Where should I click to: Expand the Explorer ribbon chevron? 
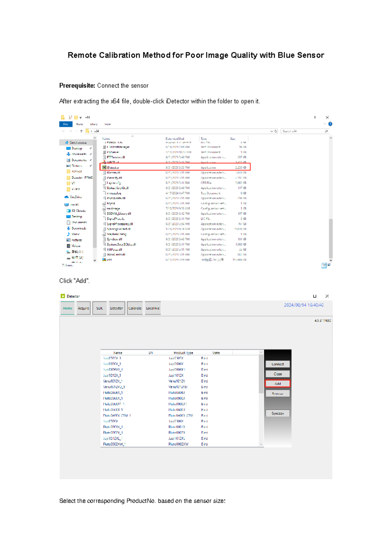[x=325, y=124]
